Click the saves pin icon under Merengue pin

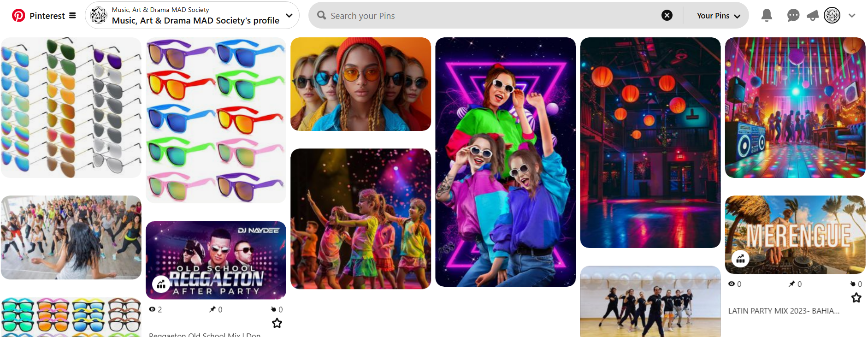792,284
